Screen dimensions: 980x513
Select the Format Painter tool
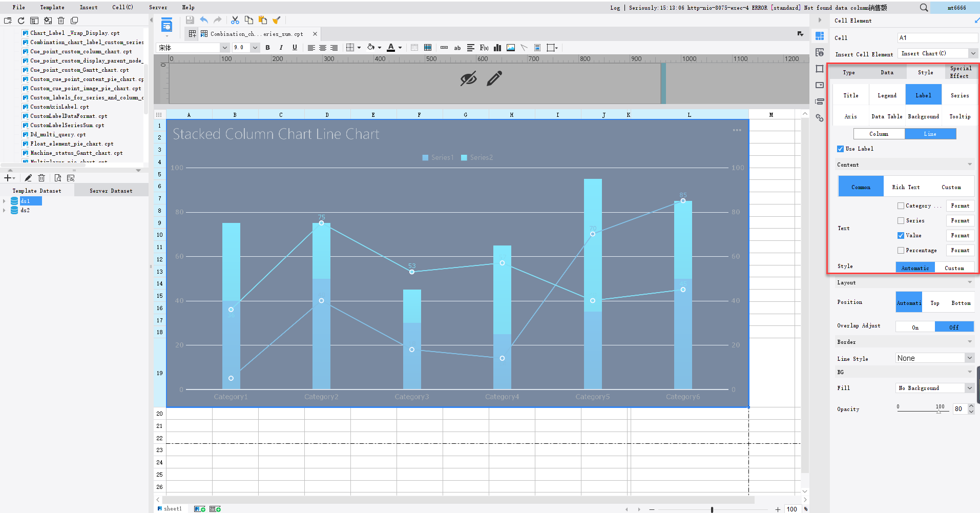click(277, 19)
